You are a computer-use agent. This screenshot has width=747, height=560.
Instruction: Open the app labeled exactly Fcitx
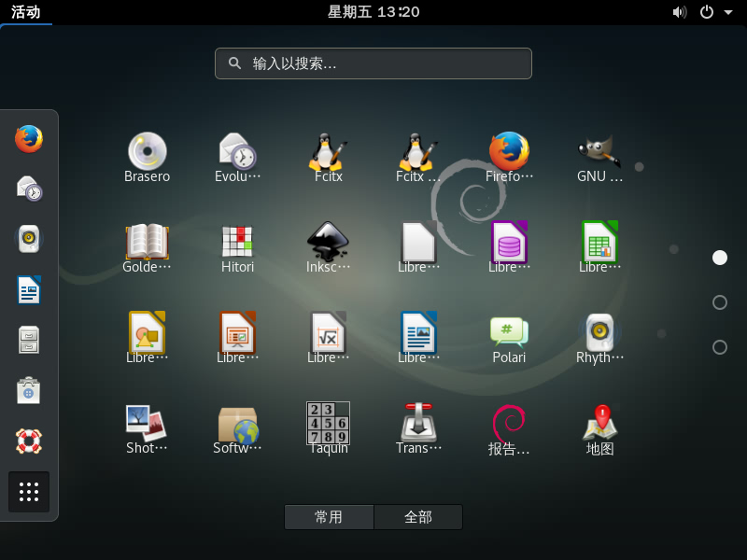pos(329,157)
